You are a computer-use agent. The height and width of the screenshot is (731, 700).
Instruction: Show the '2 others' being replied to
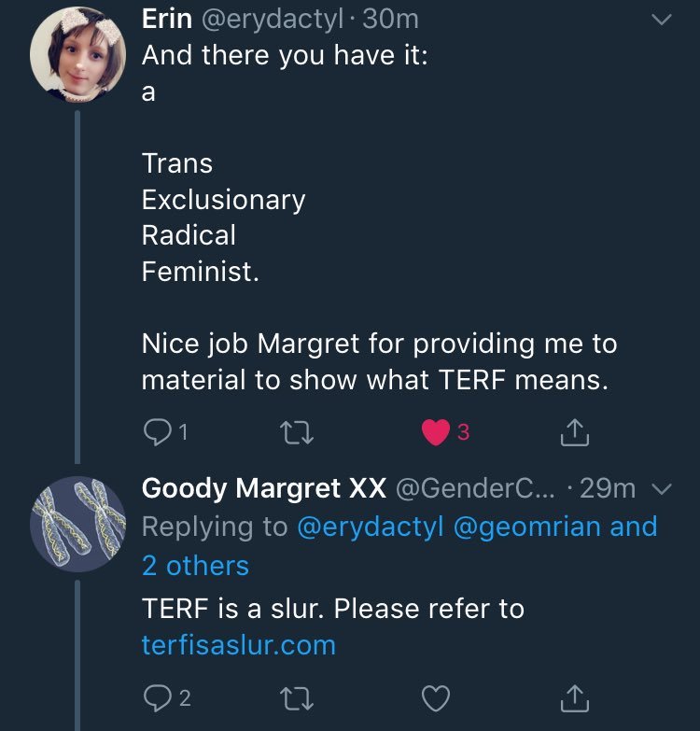click(195, 566)
